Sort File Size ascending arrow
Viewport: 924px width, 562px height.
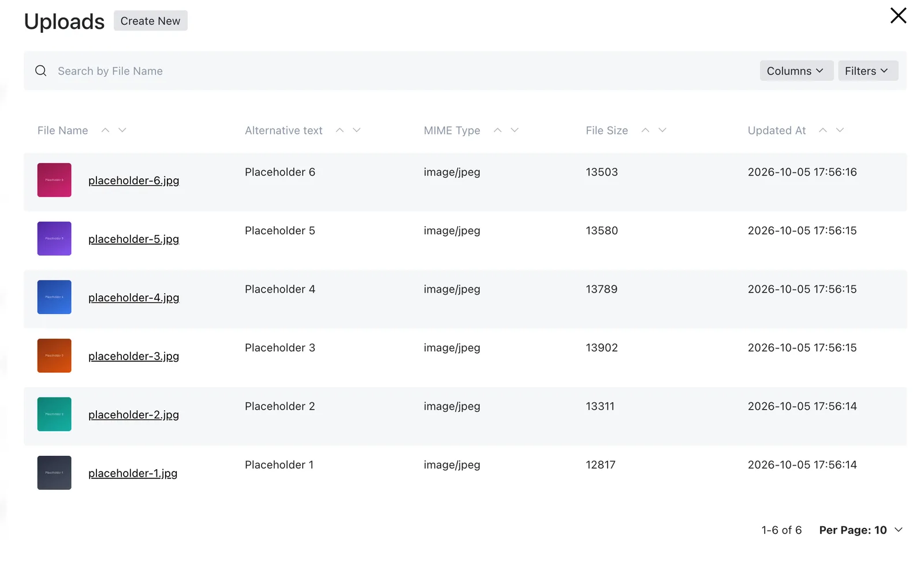(x=645, y=130)
